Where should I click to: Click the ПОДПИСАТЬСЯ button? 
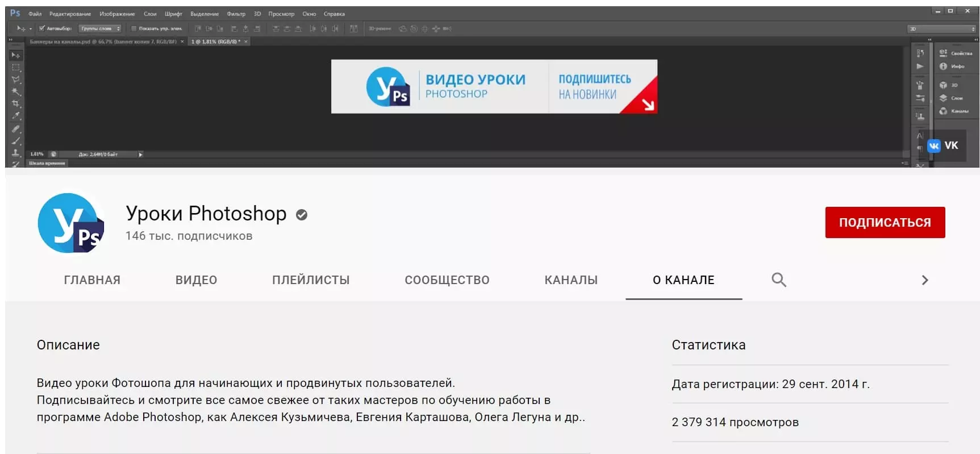885,222
